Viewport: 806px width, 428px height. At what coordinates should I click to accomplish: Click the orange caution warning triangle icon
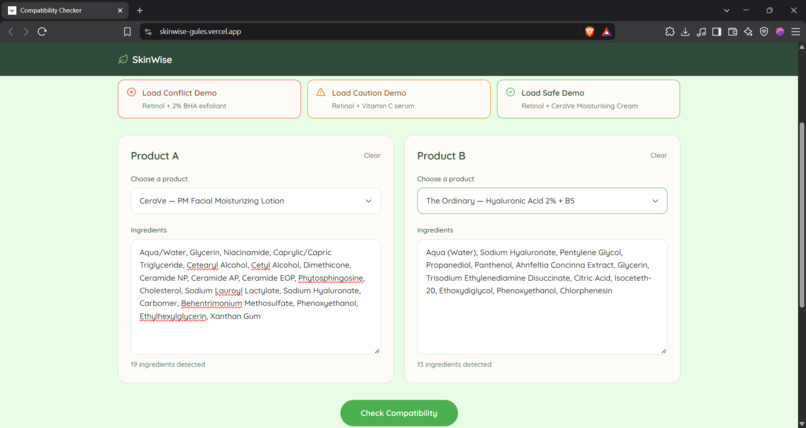click(321, 92)
